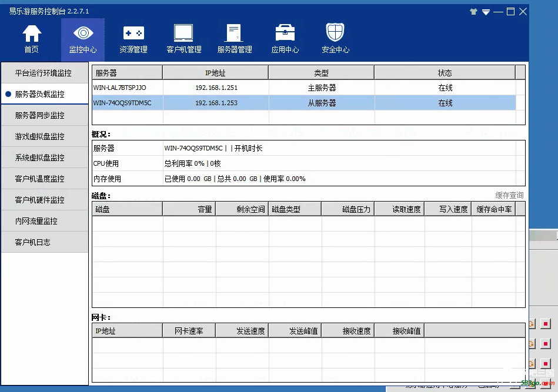558x392 pixels.
Task: Select server row WIN-LAL7BTSPJJO
Action: coord(304,88)
